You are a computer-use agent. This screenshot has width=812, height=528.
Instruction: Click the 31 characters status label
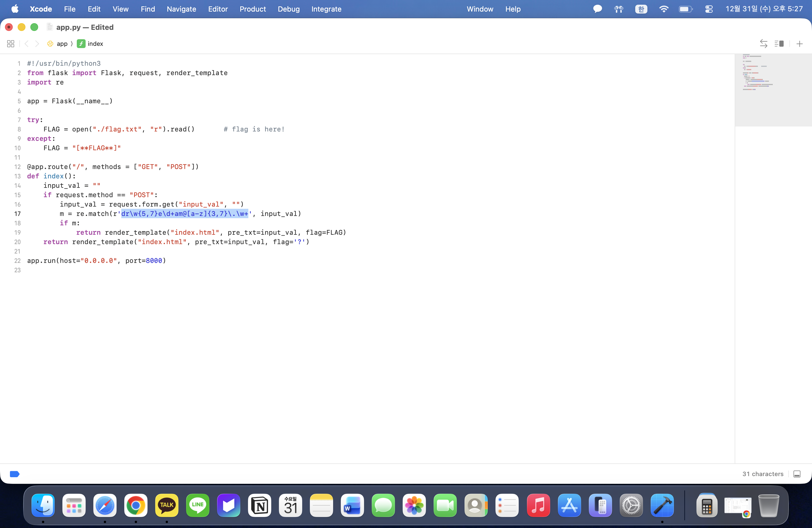coord(763,474)
